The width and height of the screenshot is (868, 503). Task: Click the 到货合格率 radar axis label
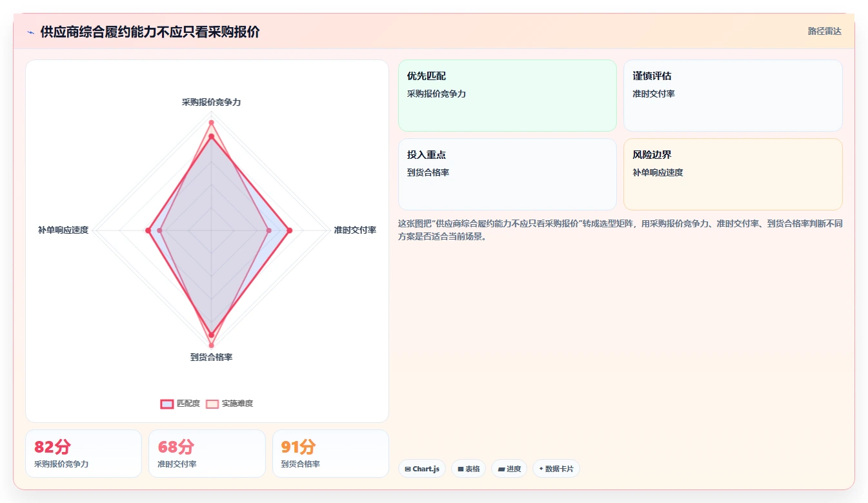click(x=211, y=357)
